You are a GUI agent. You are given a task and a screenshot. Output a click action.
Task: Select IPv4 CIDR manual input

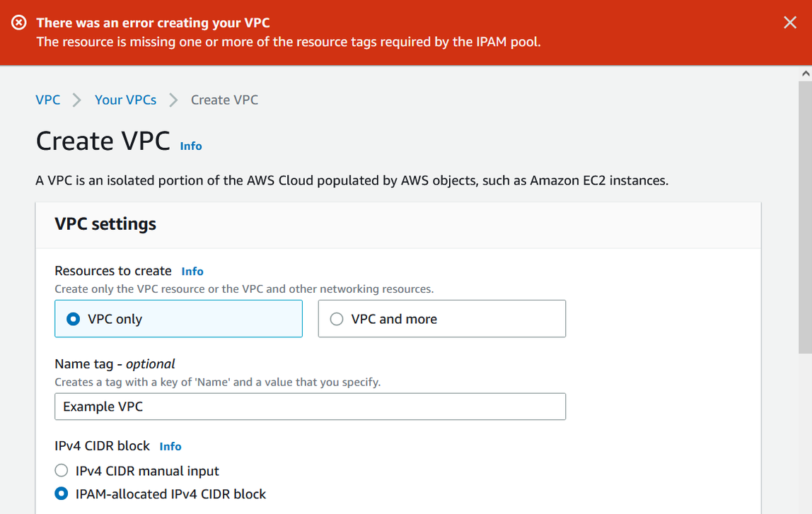pyautogui.click(x=62, y=470)
